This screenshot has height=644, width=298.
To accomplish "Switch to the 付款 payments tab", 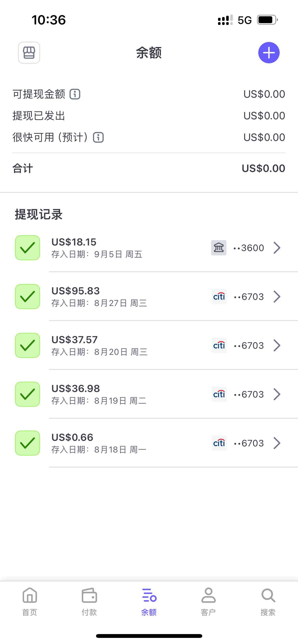I will (89, 602).
